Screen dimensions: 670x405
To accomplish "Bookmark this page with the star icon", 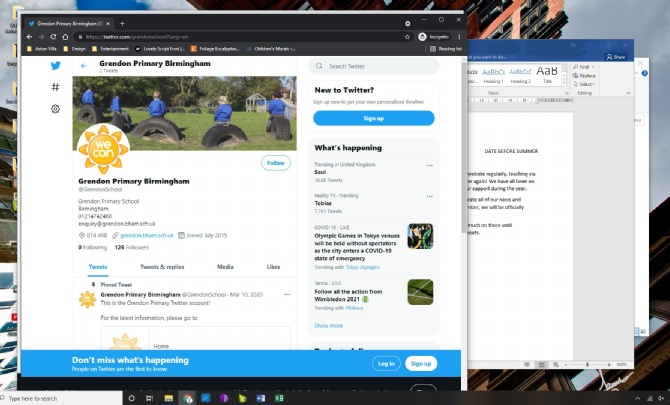I will tap(407, 37).
